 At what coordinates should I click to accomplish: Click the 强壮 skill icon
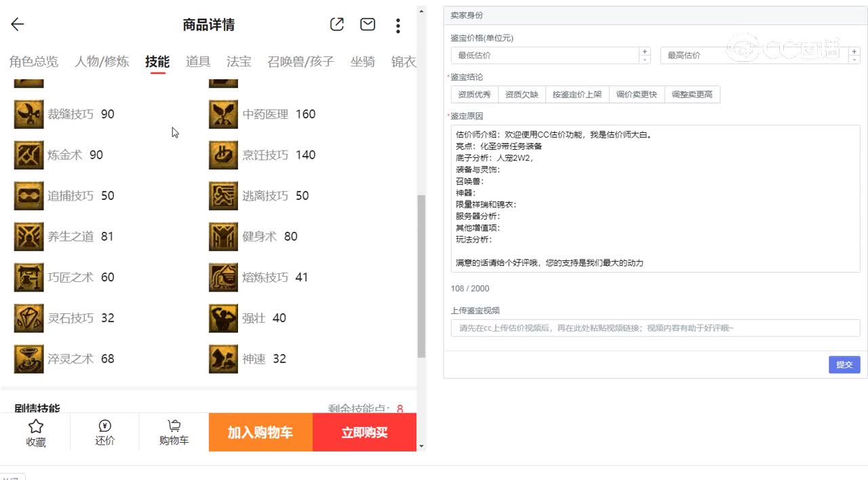[223, 318]
